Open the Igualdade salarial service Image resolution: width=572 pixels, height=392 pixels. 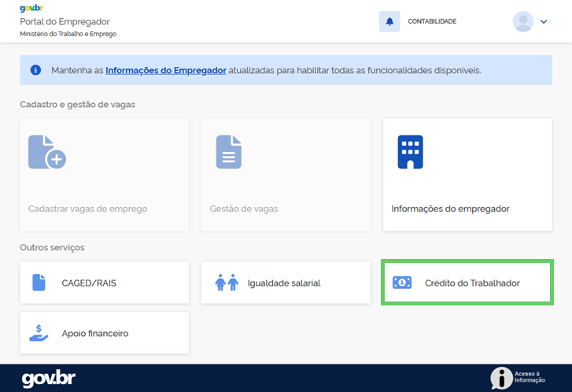click(x=286, y=283)
